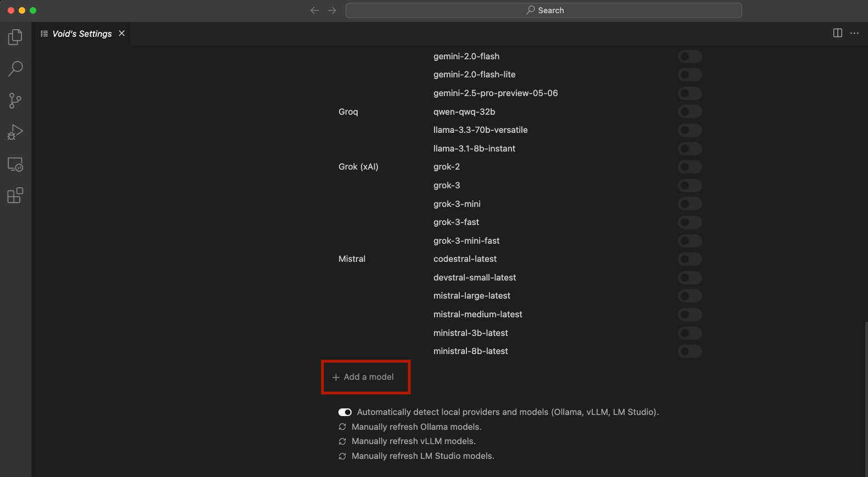868x477 pixels.
Task: Click the grok-3-mini-fast model name
Action: click(x=466, y=241)
